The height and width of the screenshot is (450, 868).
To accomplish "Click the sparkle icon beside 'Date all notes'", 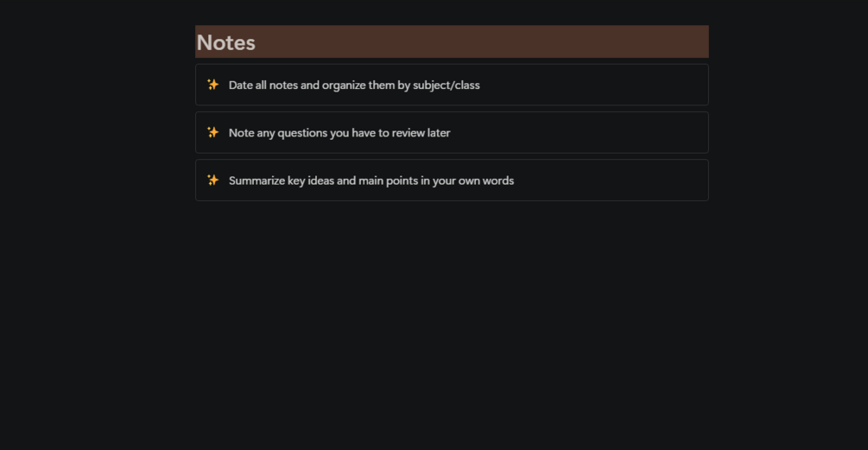I will 212,85.
